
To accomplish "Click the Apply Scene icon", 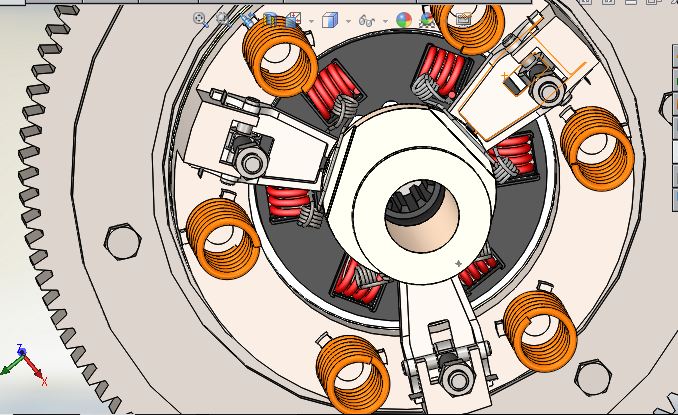I will click(428, 20).
